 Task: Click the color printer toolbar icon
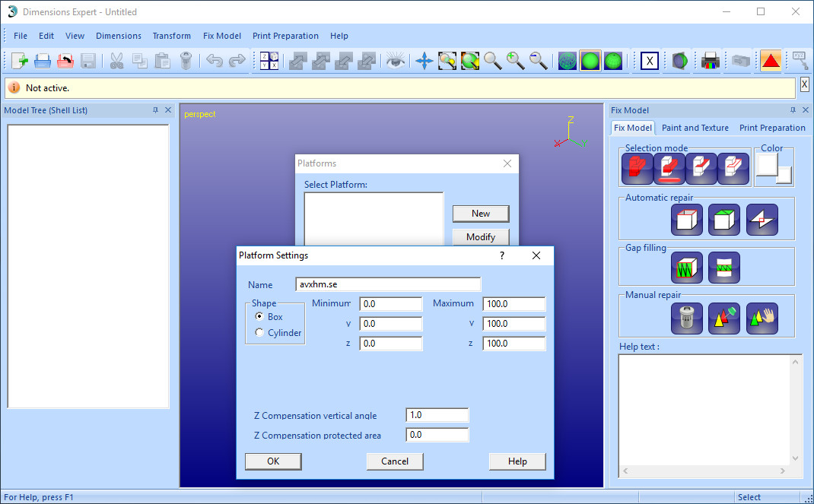711,61
